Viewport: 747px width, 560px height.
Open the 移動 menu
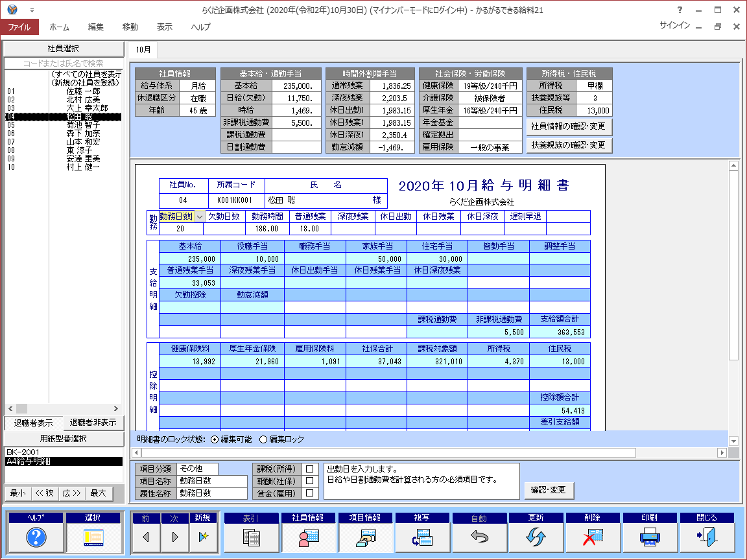(x=130, y=27)
